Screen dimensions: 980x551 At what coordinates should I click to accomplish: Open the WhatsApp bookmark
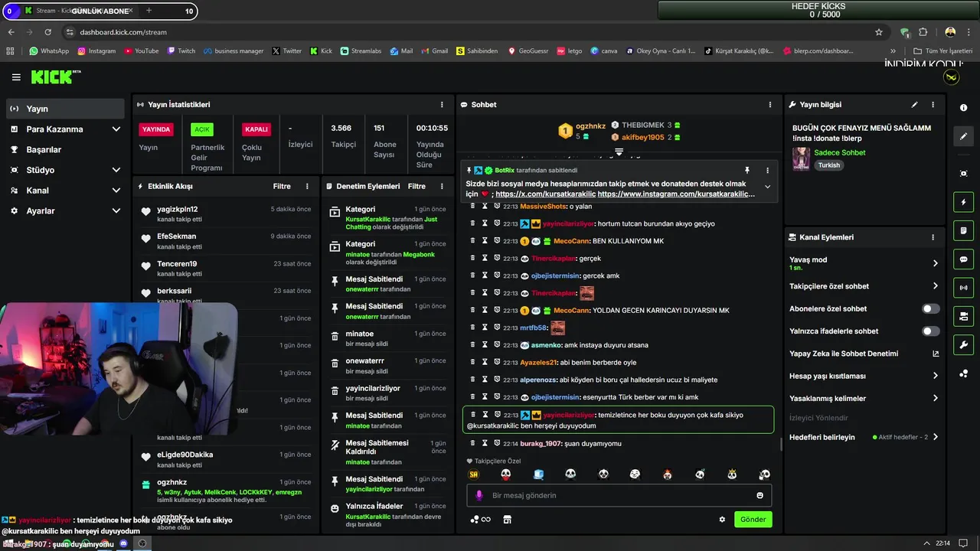click(x=49, y=51)
